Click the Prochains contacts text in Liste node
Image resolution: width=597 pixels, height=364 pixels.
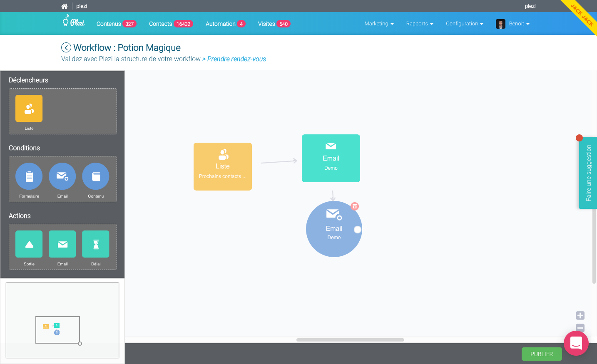223,176
